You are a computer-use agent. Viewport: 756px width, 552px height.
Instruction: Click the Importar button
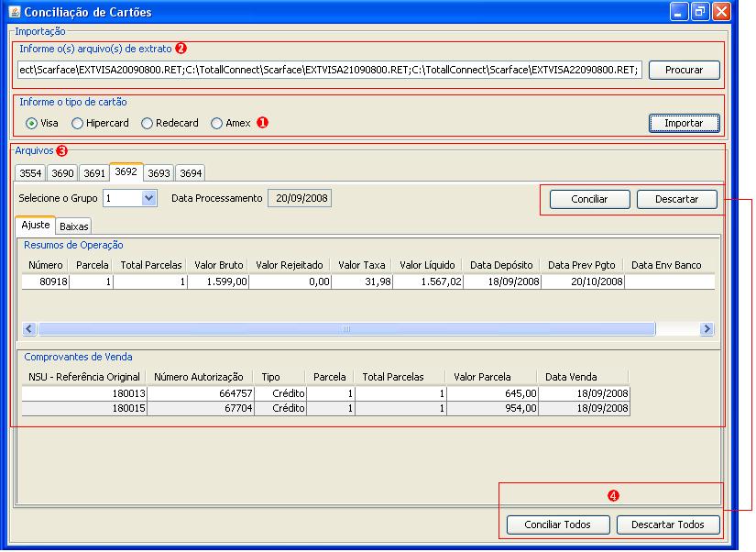pos(685,123)
